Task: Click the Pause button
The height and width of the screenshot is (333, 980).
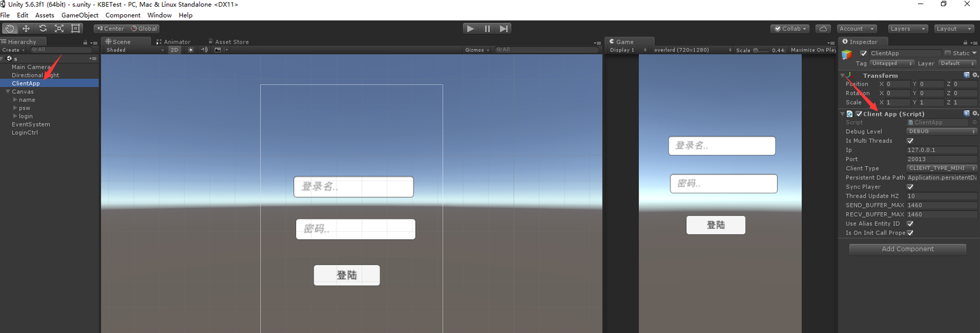Action: tap(487, 29)
